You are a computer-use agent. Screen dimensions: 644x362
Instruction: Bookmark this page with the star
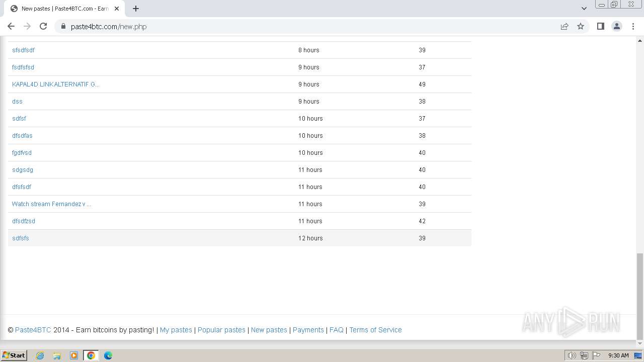581,26
